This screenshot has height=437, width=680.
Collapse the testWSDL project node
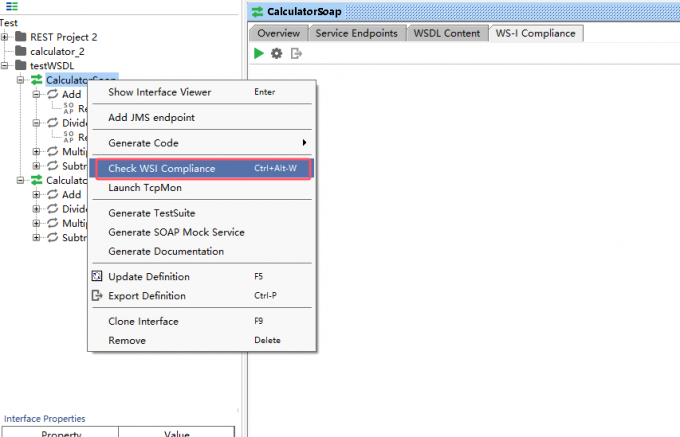[4, 65]
